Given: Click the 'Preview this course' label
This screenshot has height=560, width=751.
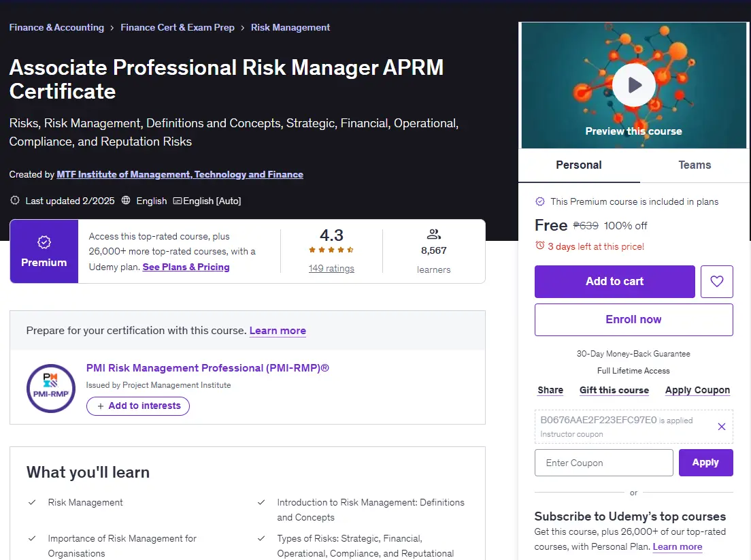Looking at the screenshot, I should [x=634, y=131].
